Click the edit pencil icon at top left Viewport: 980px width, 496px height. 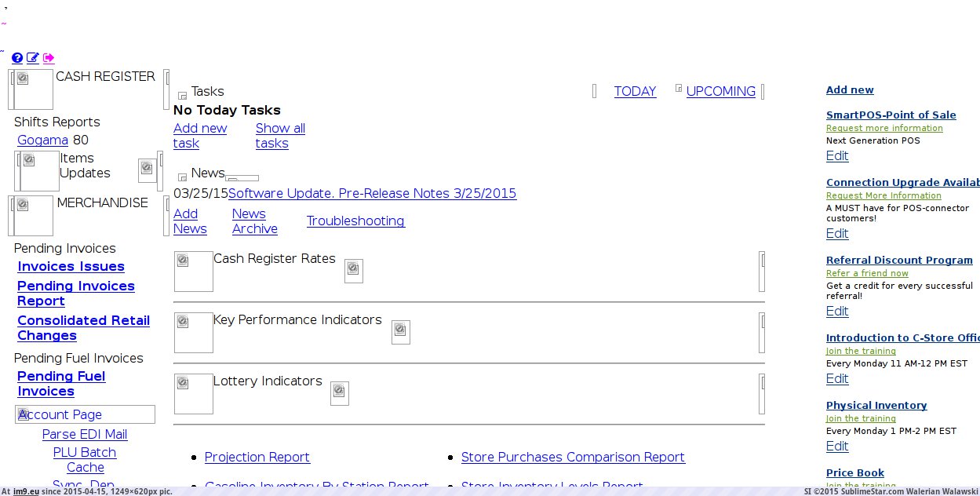click(33, 58)
